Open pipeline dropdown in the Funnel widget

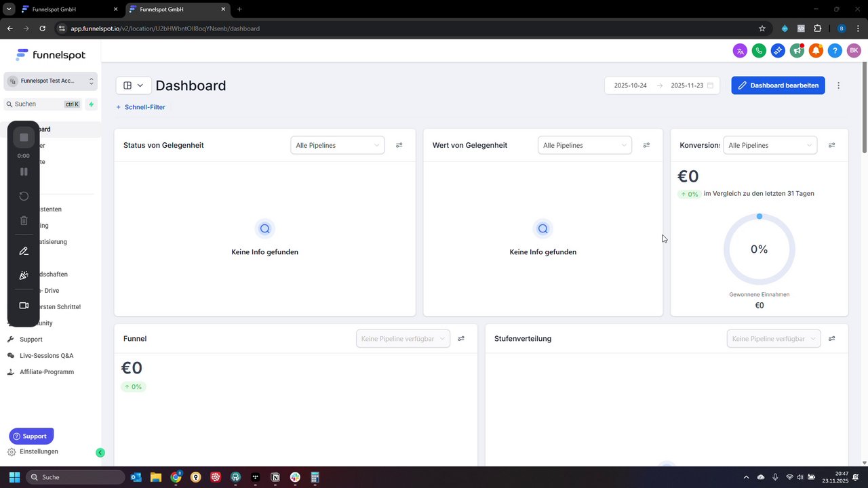click(x=403, y=339)
